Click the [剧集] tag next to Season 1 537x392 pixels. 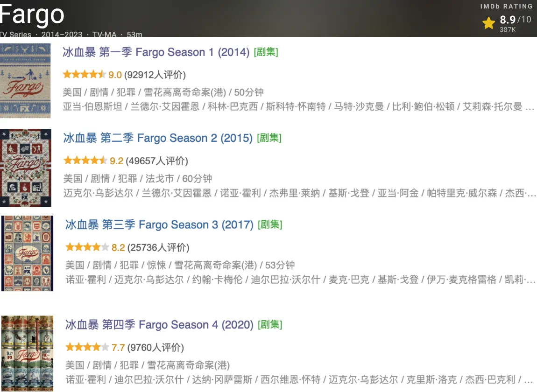click(266, 52)
